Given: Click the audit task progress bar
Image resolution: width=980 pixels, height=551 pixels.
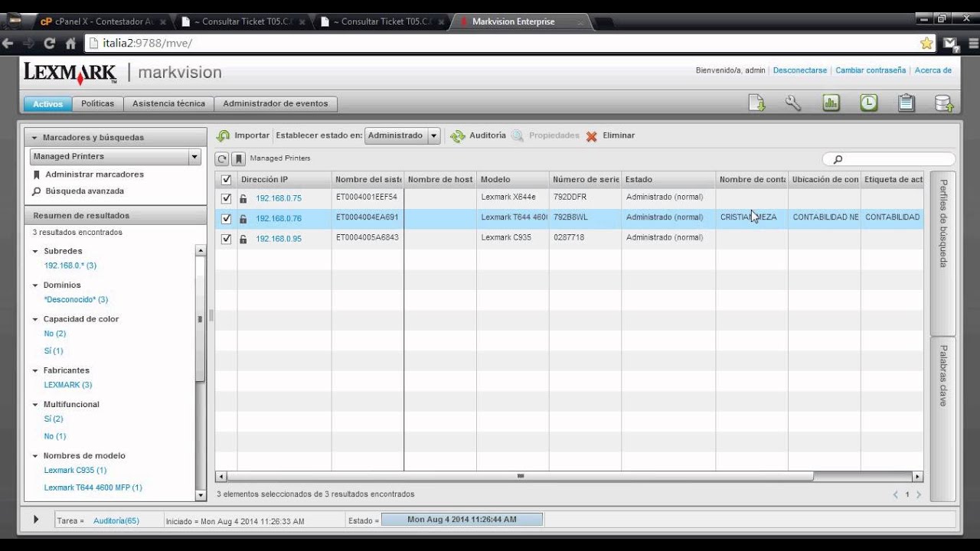Looking at the screenshot, I should click(462, 520).
